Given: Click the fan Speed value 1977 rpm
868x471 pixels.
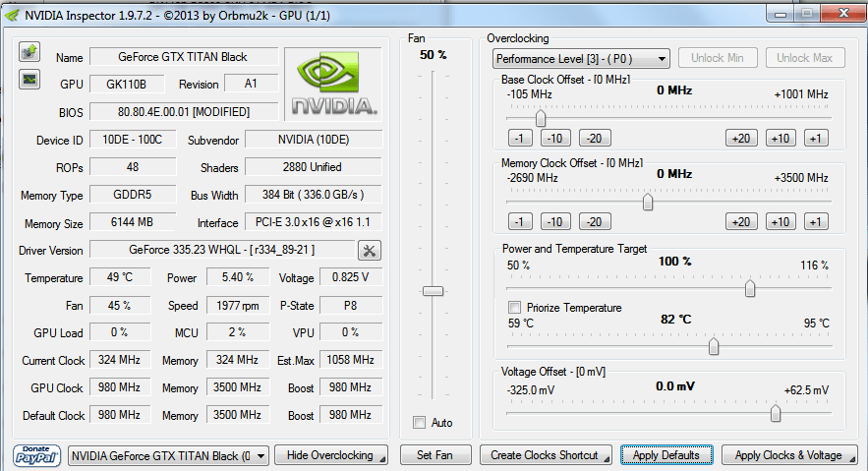Looking at the screenshot, I should coord(238,305).
